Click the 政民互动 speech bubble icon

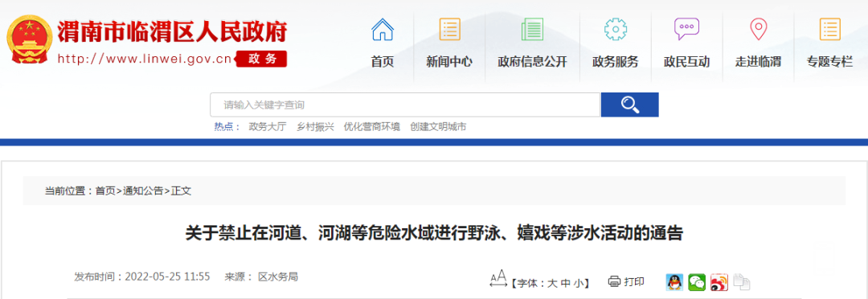click(x=686, y=29)
